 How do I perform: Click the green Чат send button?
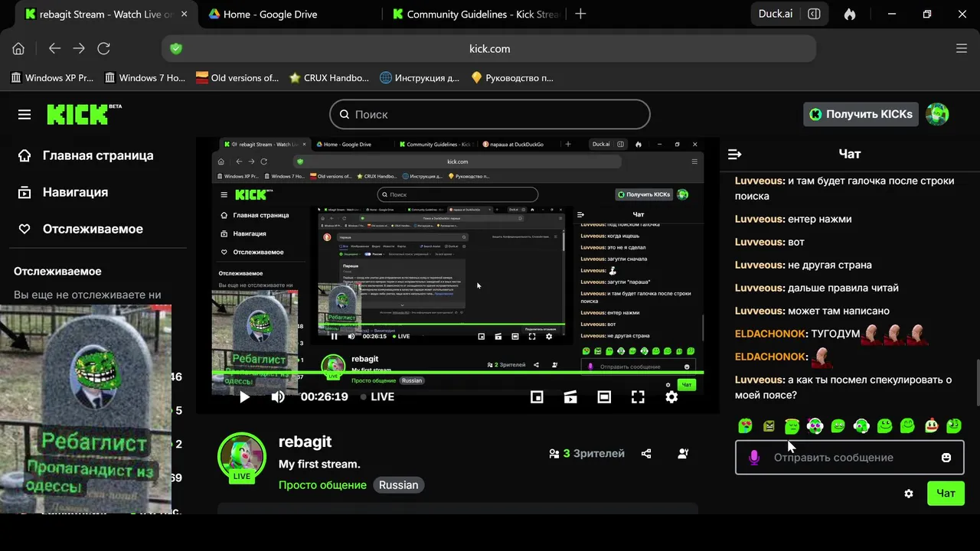tap(946, 494)
